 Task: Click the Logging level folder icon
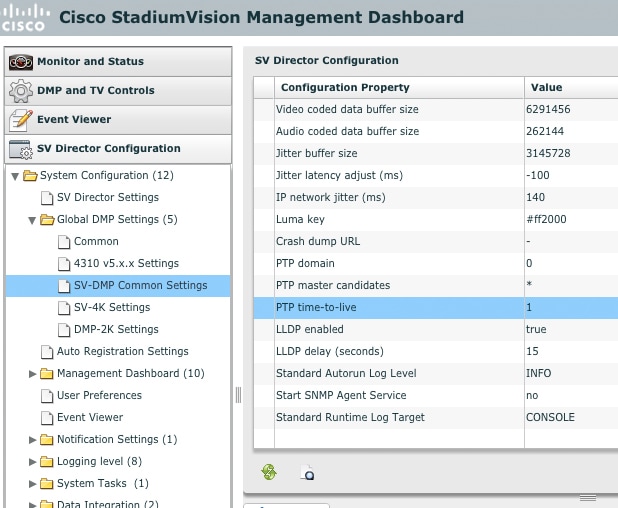pyautogui.click(x=47, y=461)
